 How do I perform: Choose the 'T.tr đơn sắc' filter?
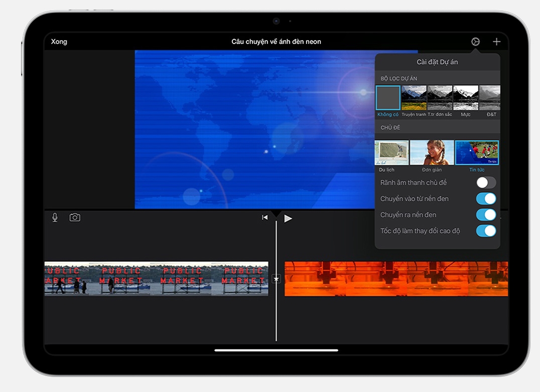click(x=440, y=98)
